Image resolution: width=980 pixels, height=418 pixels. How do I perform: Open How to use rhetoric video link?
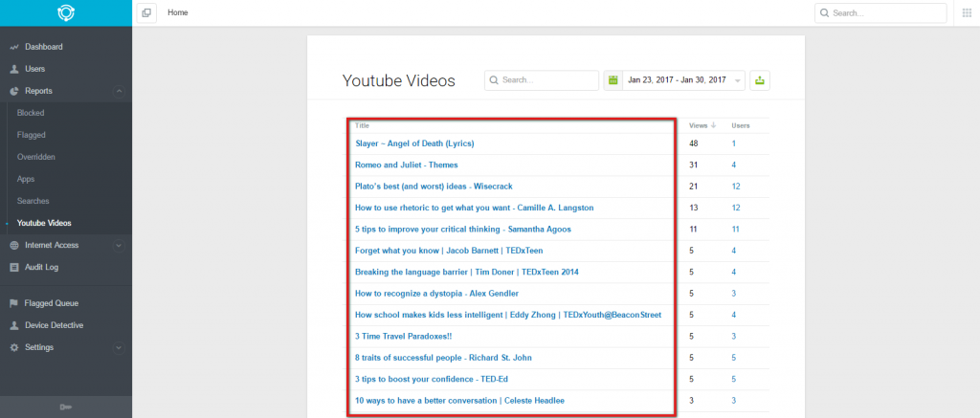(475, 208)
